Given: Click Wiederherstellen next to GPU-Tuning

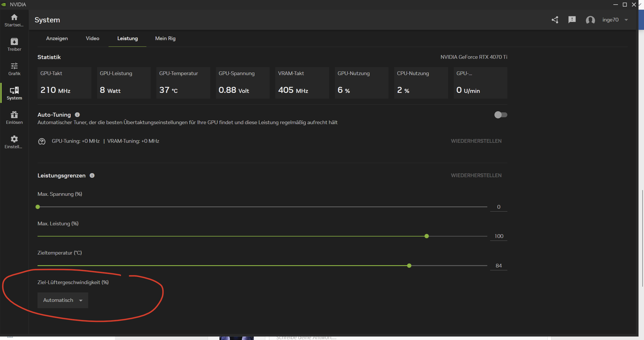Looking at the screenshot, I should (x=476, y=141).
